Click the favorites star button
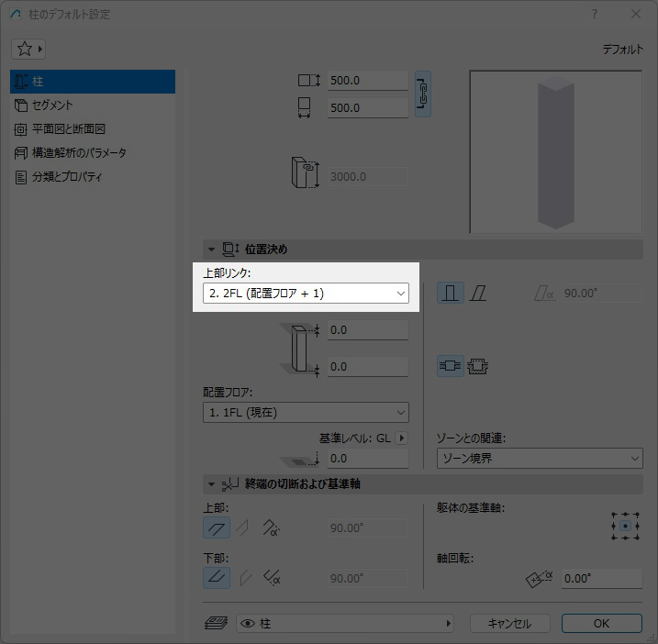This screenshot has height=644, width=658. [x=28, y=49]
